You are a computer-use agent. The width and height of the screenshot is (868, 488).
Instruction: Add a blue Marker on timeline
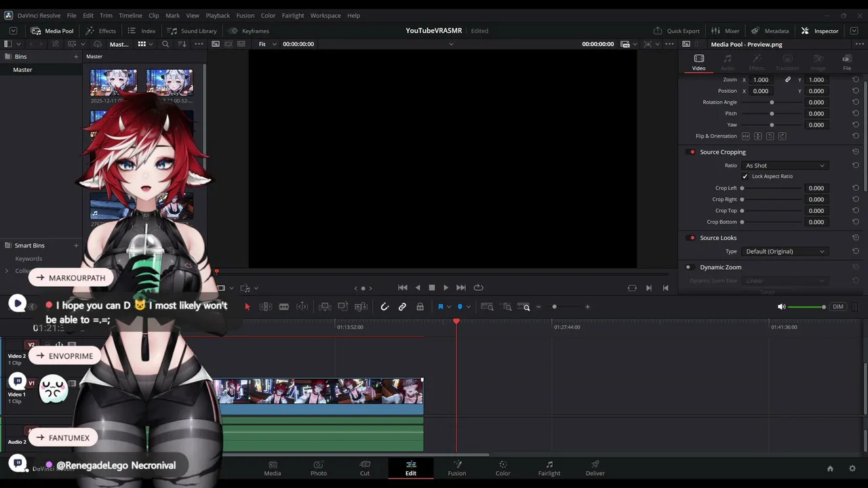click(x=460, y=307)
